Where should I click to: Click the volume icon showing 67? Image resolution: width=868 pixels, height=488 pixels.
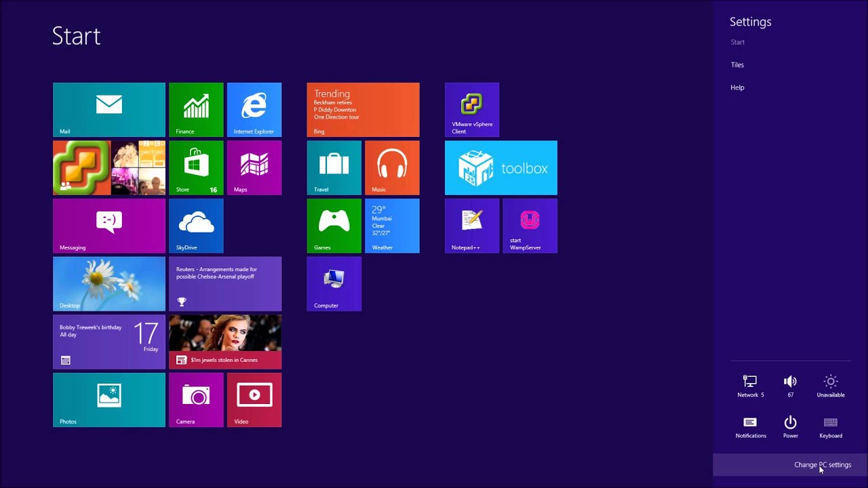791,386
